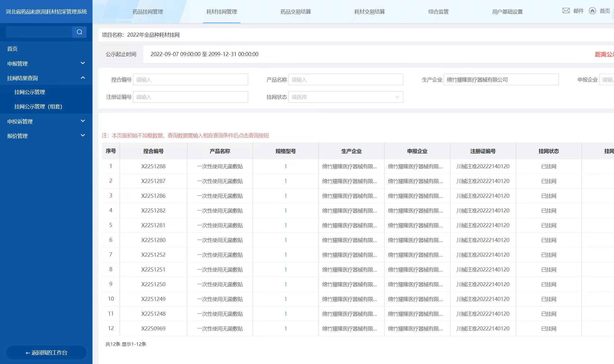This screenshot has width=614, height=364.
Task: Open 规格型号 link for X2251287
Action: [286, 181]
